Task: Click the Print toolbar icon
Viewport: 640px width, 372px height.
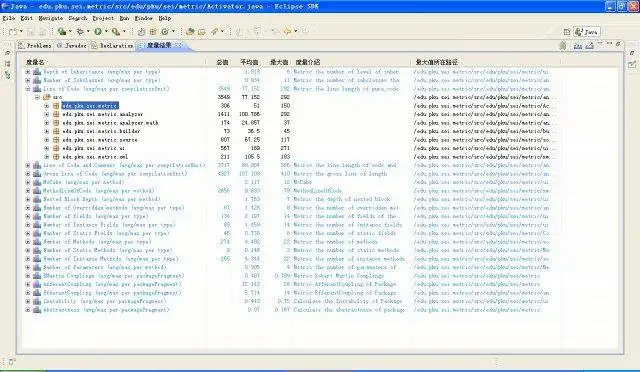Action: (x=42, y=31)
